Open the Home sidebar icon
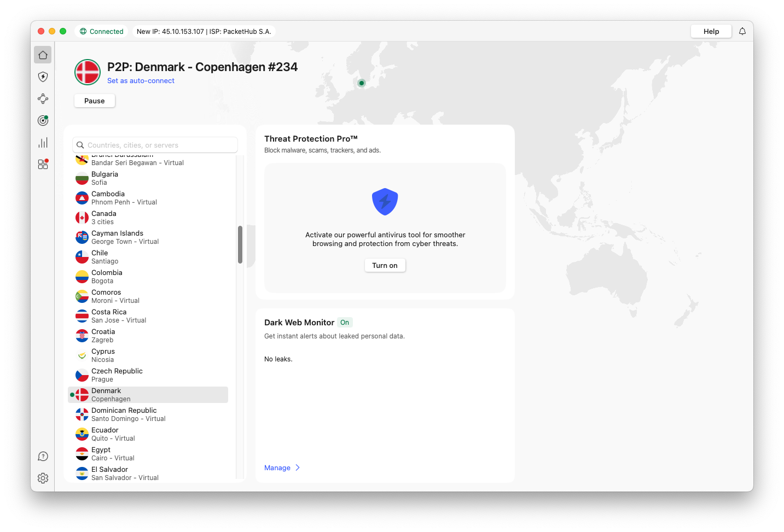This screenshot has height=532, width=784. click(x=43, y=55)
